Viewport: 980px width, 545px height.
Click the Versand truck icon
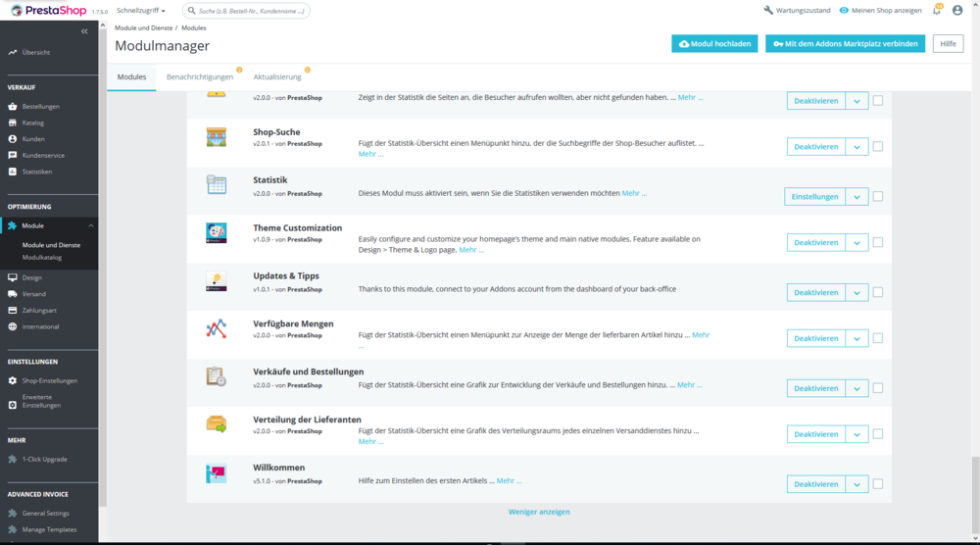coord(13,294)
